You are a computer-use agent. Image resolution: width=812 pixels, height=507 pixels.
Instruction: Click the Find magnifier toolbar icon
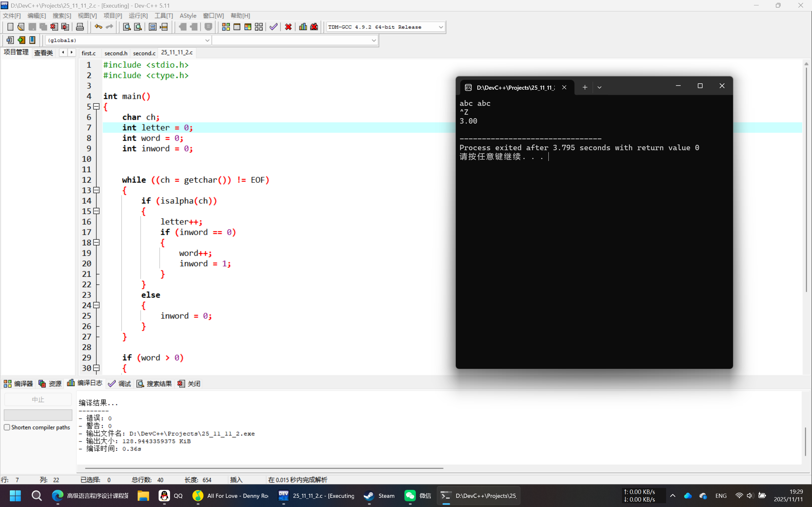127,27
